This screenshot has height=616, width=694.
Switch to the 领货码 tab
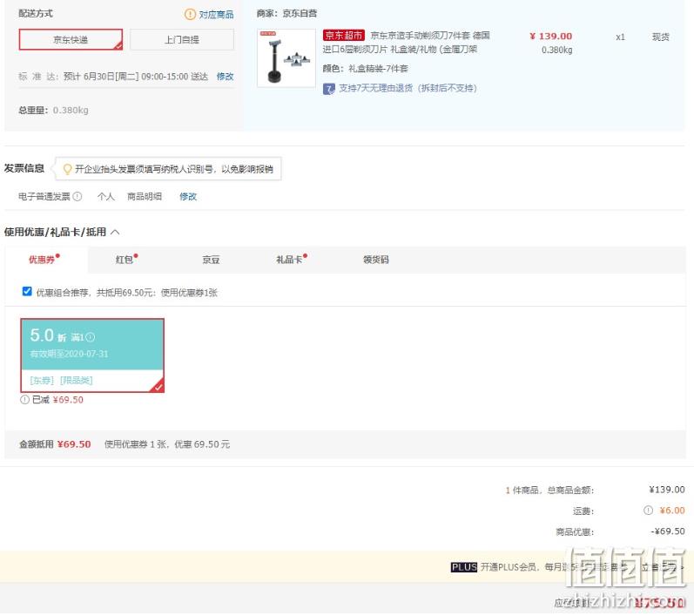[x=376, y=260]
